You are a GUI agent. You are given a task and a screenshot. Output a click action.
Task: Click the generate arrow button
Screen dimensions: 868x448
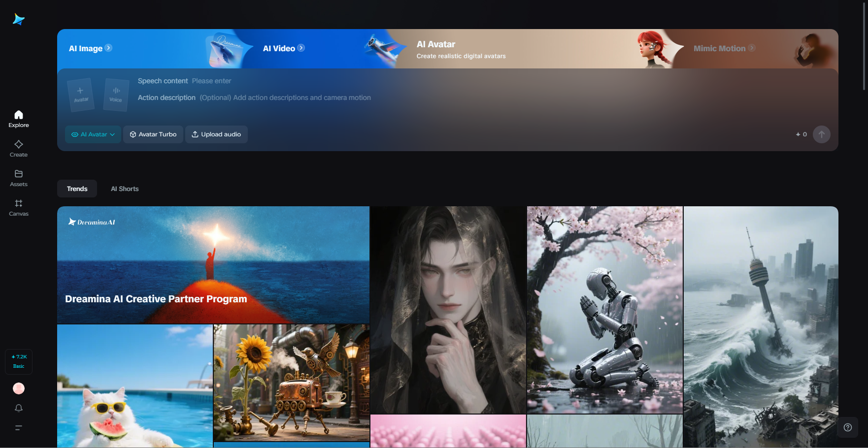[x=821, y=134]
